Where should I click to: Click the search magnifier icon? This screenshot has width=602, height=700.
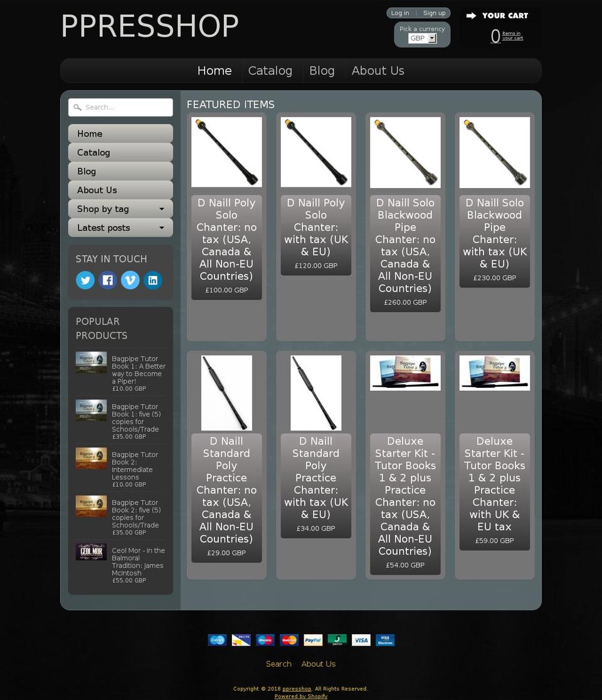coord(77,108)
